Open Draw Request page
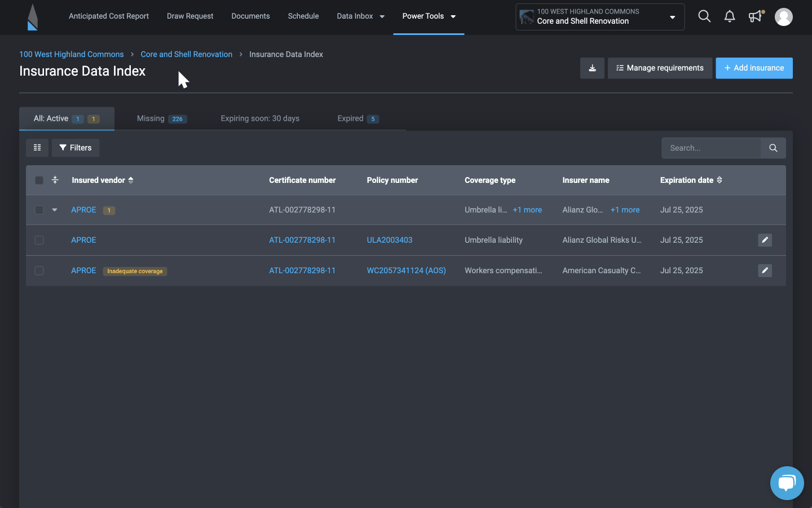812x508 pixels. tap(190, 16)
